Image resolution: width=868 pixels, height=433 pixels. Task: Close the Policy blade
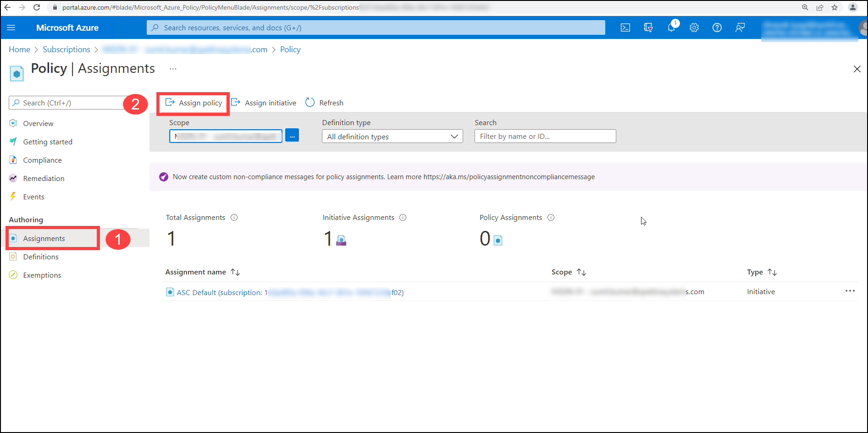pos(857,69)
